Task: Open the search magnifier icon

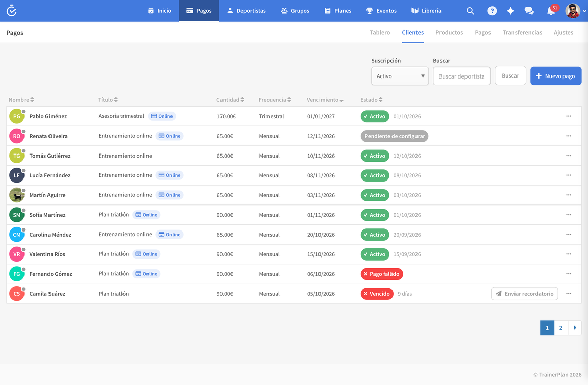Action: 470,11
